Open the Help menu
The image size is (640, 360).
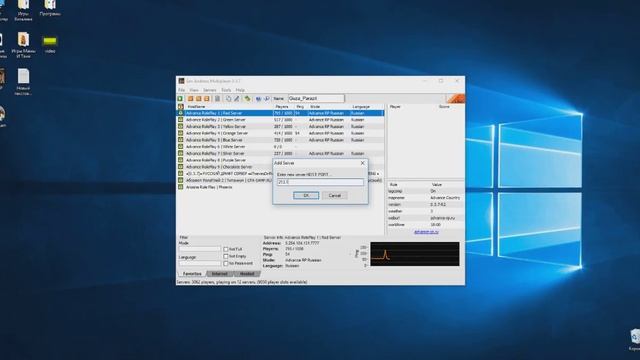pyautogui.click(x=240, y=90)
